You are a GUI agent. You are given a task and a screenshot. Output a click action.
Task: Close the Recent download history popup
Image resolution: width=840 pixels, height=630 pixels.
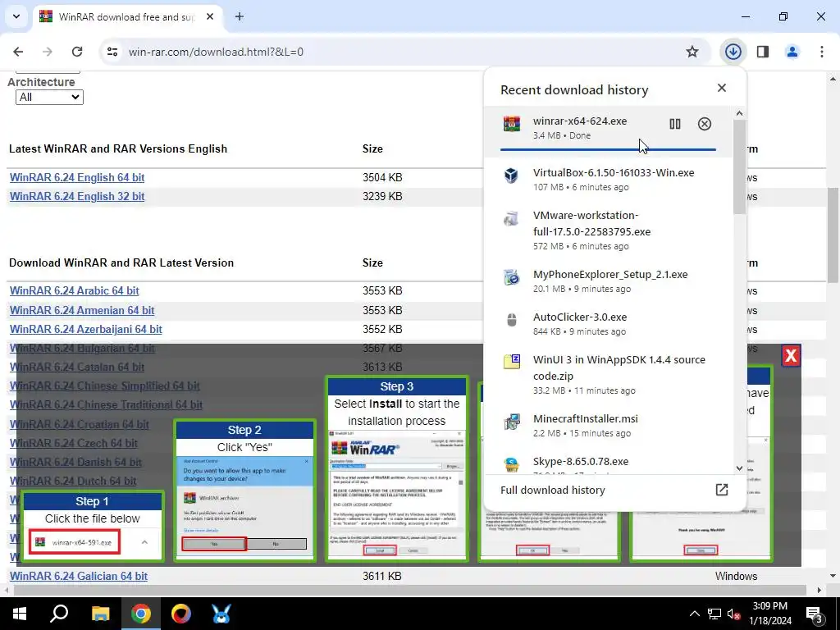(722, 88)
